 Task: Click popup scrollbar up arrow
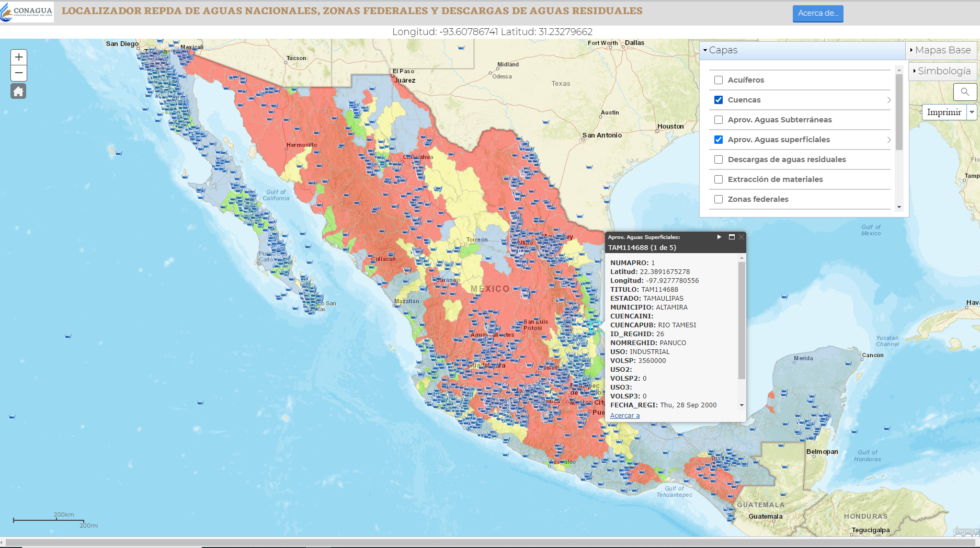coord(742,258)
